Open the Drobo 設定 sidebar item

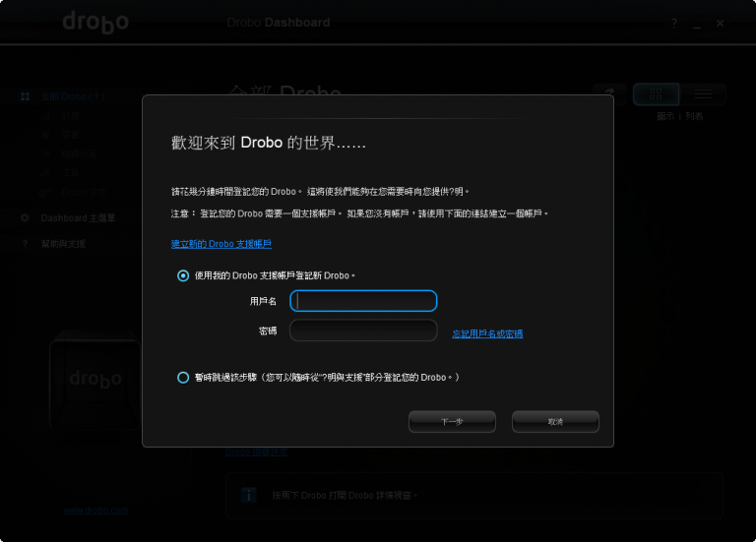pos(85,192)
